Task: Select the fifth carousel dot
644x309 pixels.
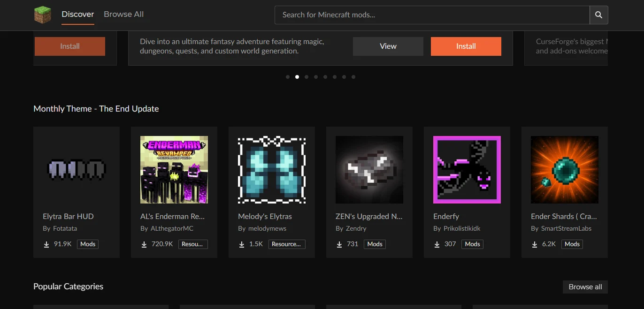Action: tap(325, 77)
